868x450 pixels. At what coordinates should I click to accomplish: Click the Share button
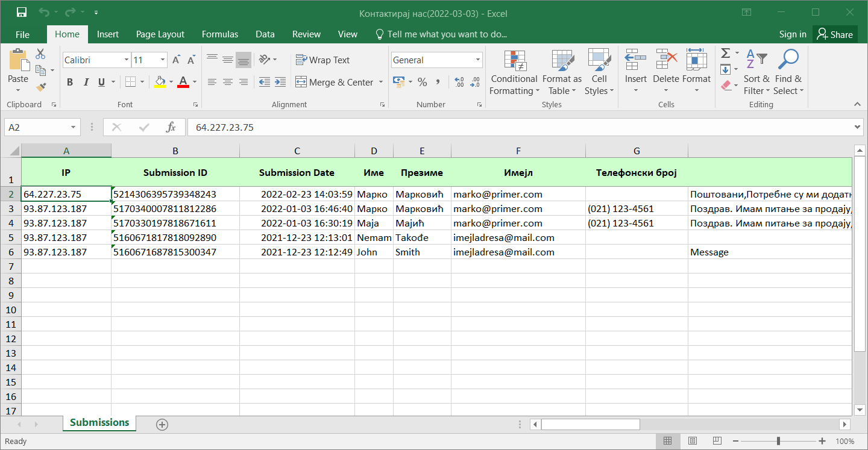[835, 34]
